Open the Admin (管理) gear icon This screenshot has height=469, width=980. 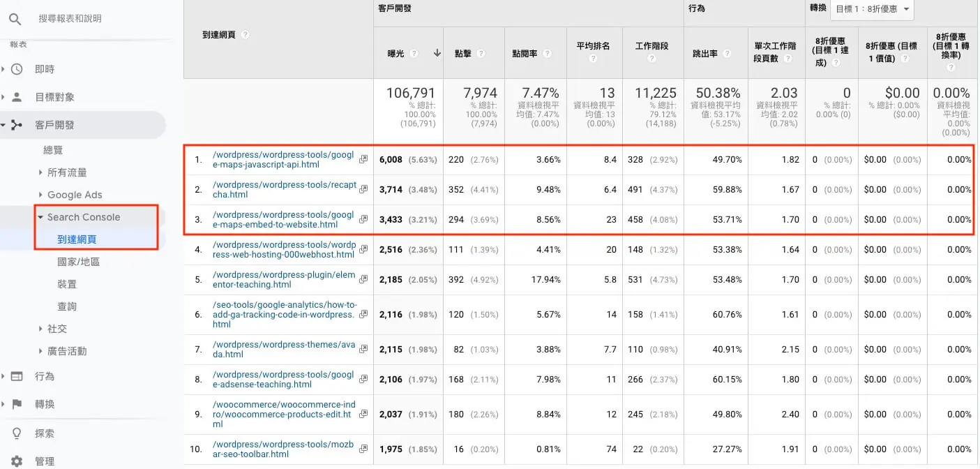click(x=17, y=461)
